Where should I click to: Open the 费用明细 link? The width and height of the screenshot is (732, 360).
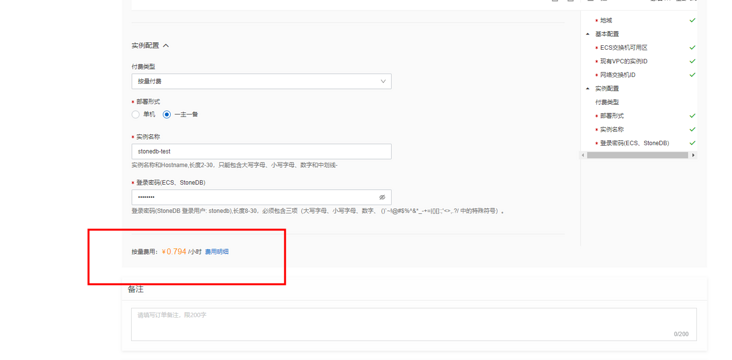[217, 252]
